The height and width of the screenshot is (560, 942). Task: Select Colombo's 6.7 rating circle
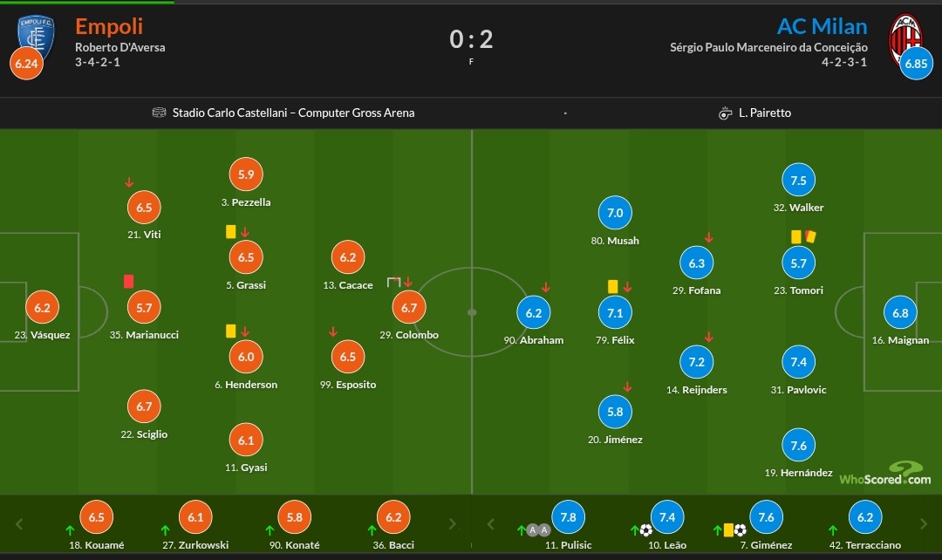pos(409,308)
